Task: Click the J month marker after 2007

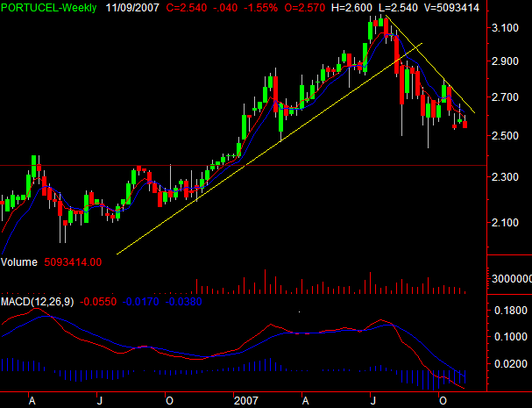Action: tap(373, 401)
